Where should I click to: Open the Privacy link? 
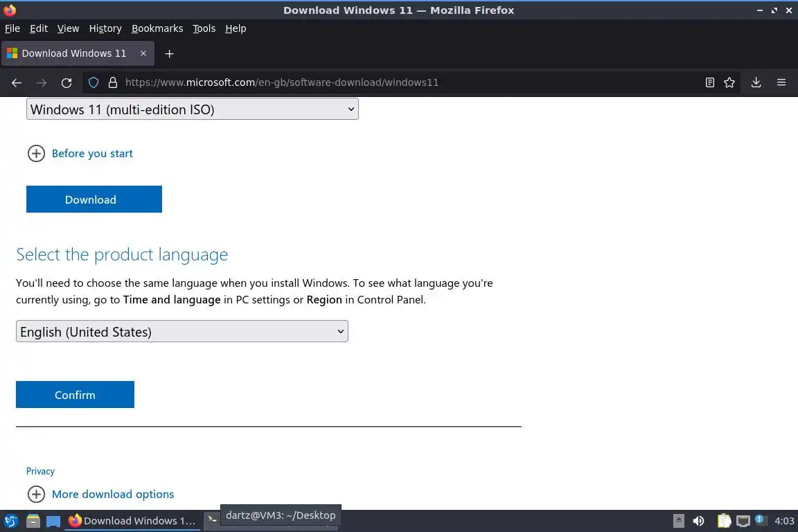[x=40, y=471]
